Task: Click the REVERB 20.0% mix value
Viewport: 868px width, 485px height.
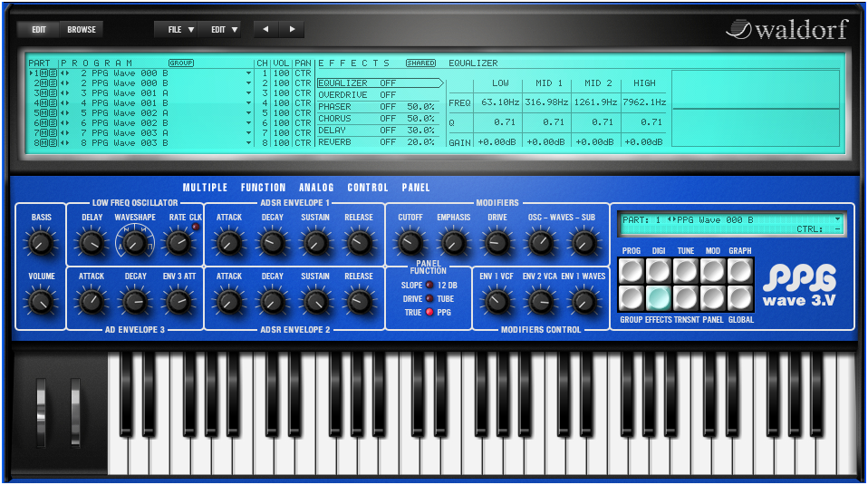Action: tap(420, 142)
